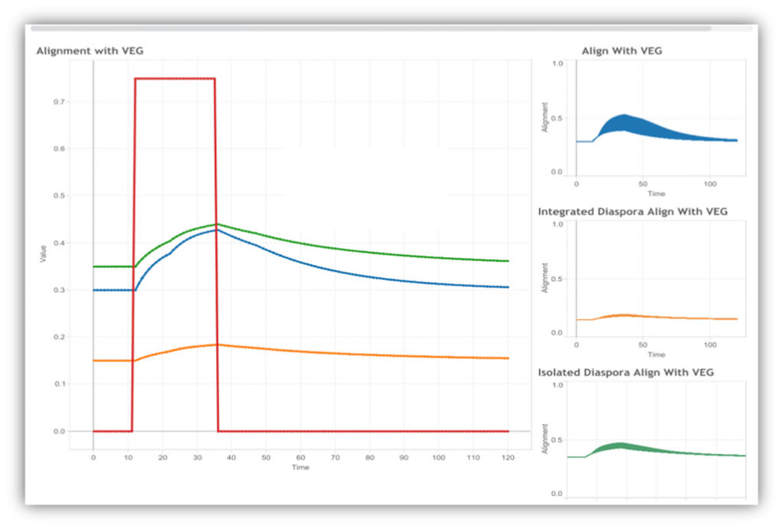784x532 pixels.
Task: Click the 40 tick on main chart x-axis
Action: pos(231,458)
